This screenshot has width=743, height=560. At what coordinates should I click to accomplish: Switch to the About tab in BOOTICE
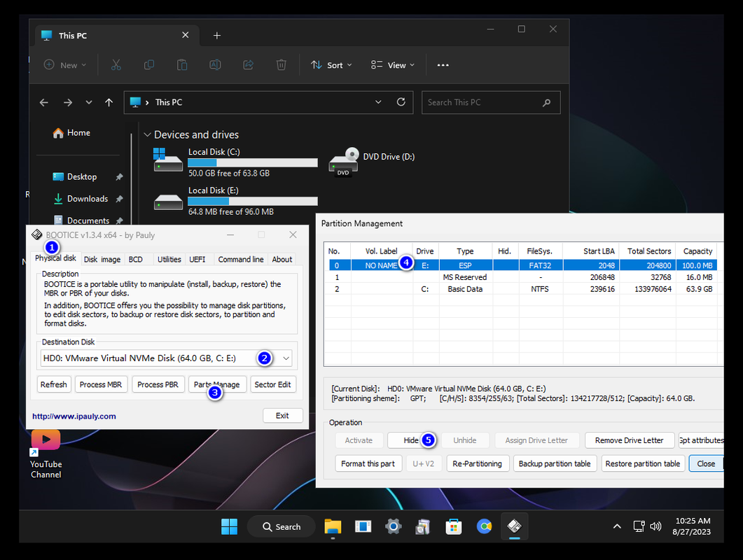tap(282, 260)
